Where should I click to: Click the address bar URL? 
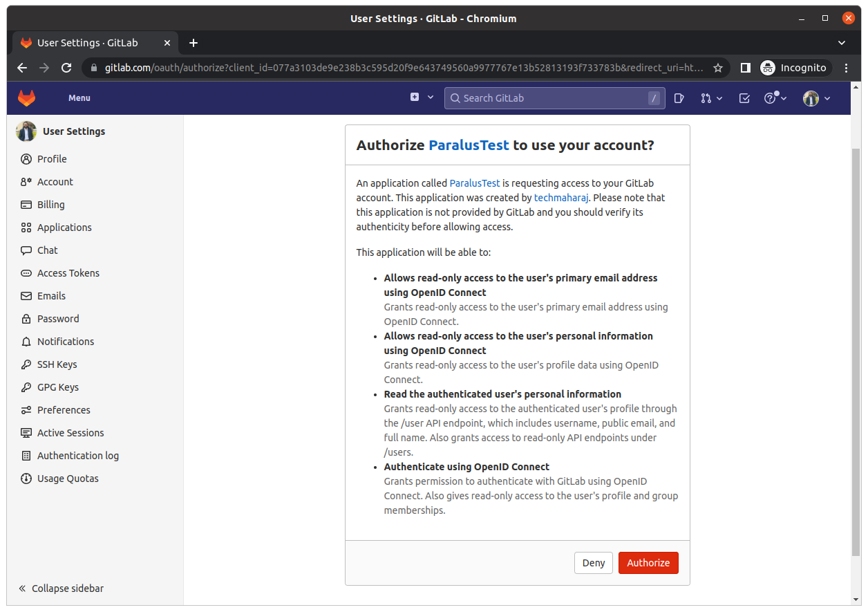click(x=404, y=68)
